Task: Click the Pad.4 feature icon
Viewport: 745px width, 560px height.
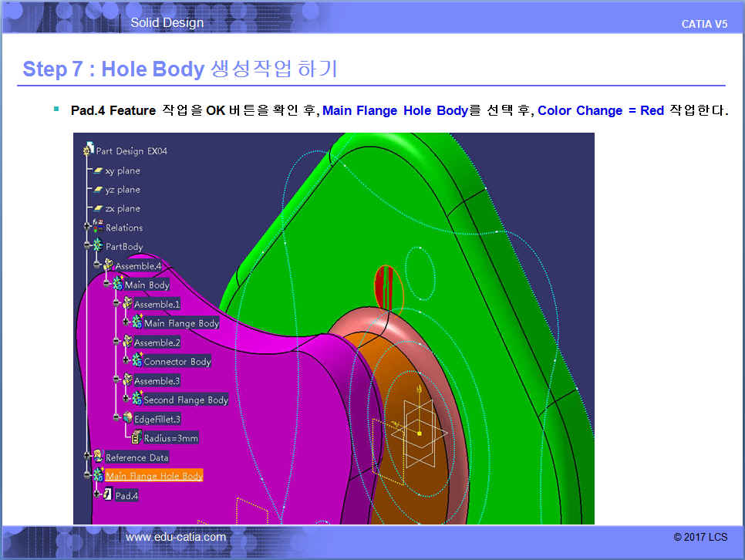Action: pos(108,495)
